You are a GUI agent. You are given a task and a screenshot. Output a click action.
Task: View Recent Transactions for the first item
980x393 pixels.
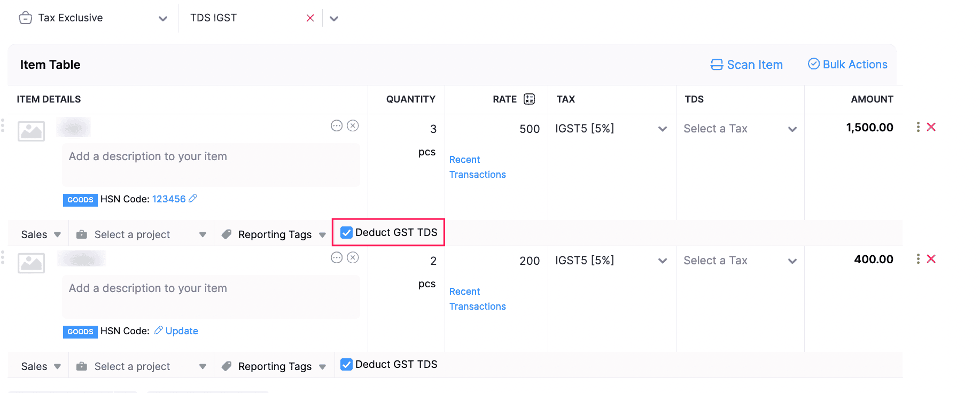click(477, 167)
